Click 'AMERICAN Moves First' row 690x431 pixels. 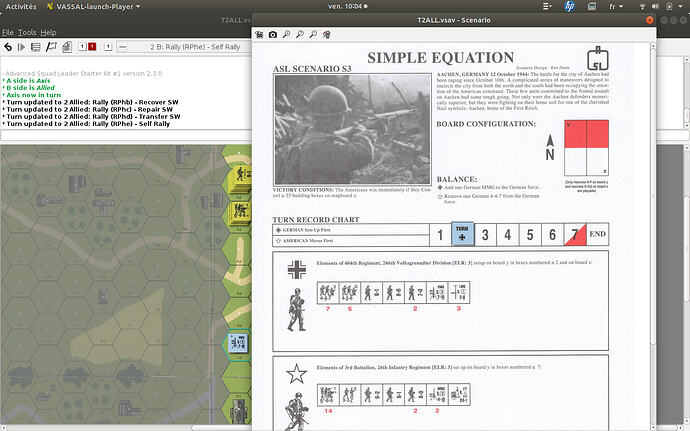click(x=351, y=241)
